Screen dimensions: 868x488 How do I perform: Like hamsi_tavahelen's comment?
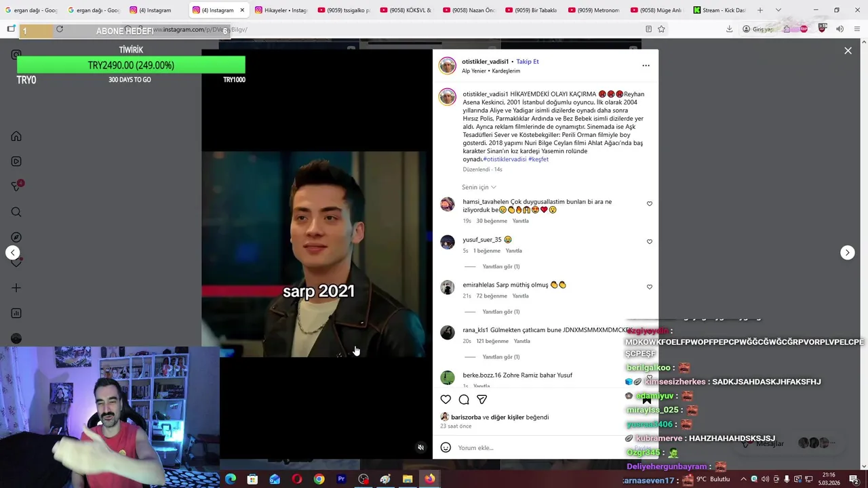coord(649,204)
